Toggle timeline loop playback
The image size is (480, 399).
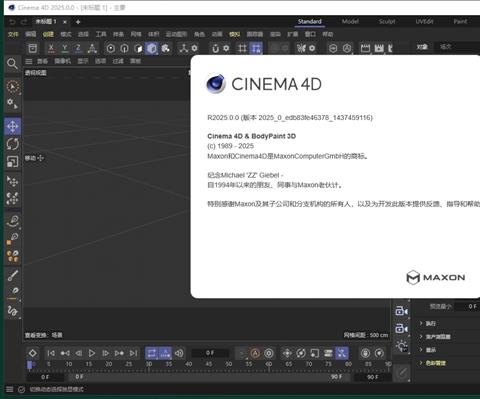[x=152, y=353]
